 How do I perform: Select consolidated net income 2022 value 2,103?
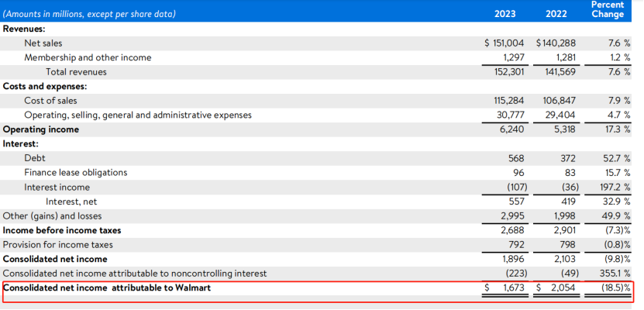tap(564, 259)
